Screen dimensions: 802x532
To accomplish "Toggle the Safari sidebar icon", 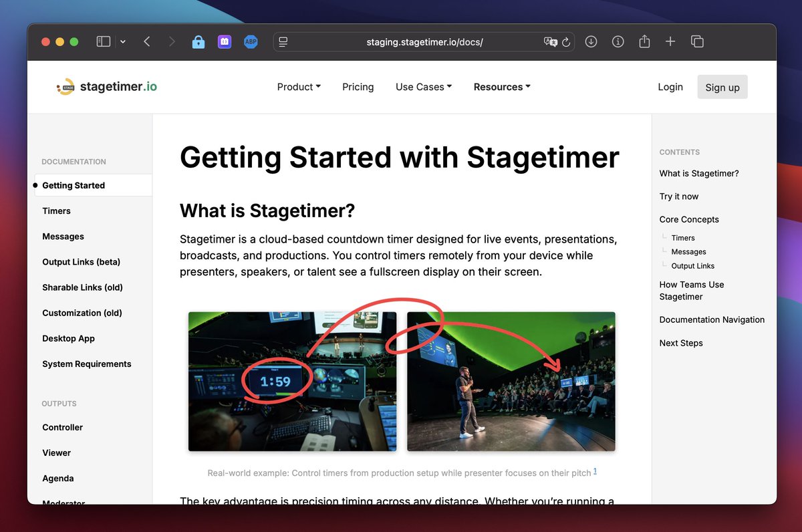I will point(103,41).
